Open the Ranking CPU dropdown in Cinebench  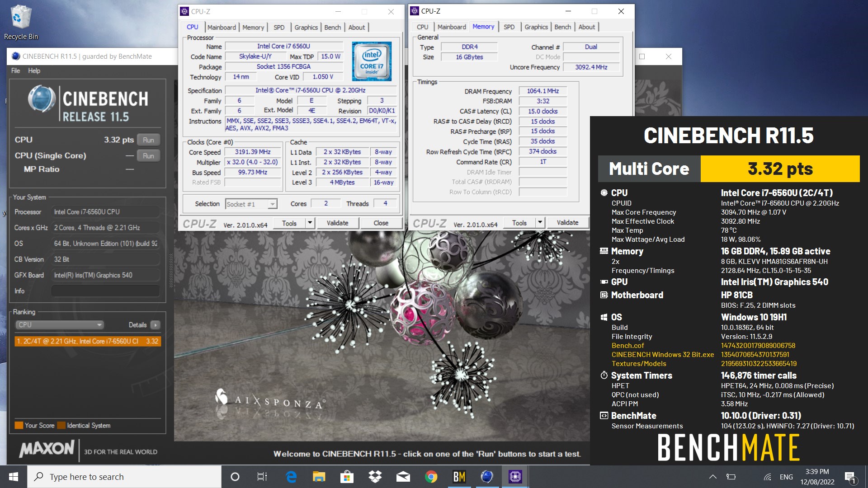tap(60, 325)
